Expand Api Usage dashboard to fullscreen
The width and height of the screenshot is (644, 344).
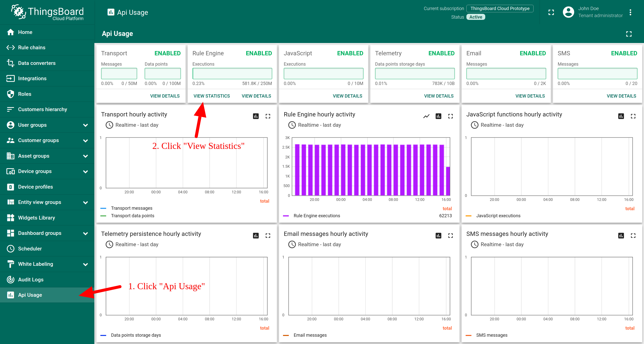[629, 34]
